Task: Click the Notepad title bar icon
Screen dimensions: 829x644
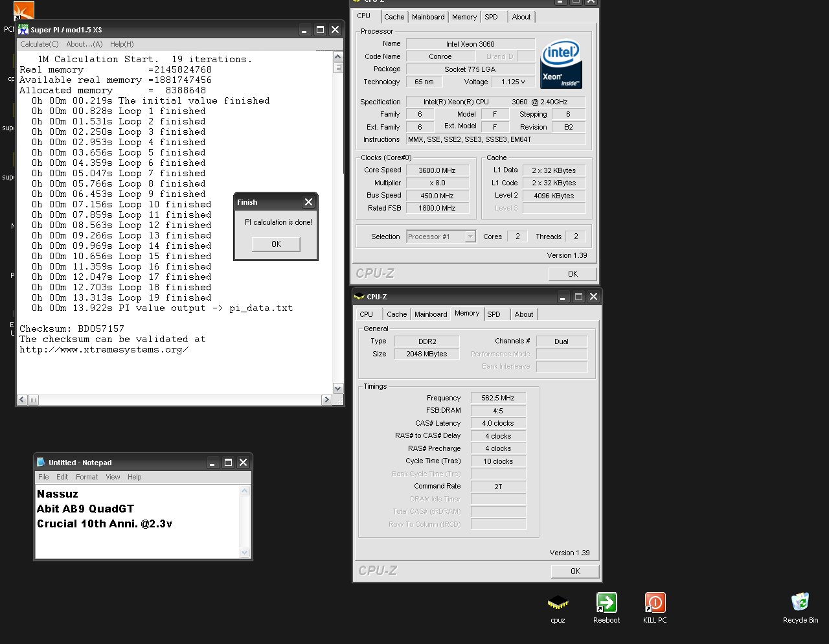Action: pos(41,462)
